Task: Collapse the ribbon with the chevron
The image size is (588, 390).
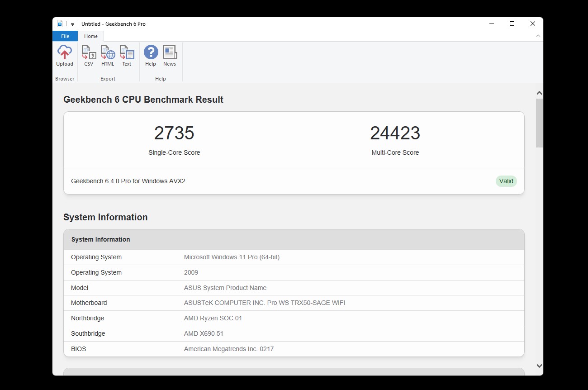Action: 538,36
